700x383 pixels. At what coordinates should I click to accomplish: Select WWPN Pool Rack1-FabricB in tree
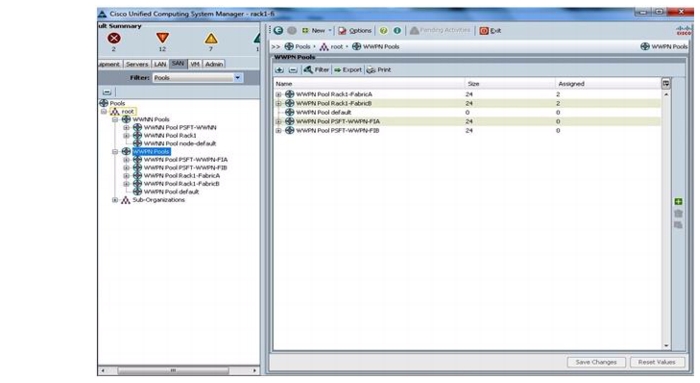coord(177,184)
